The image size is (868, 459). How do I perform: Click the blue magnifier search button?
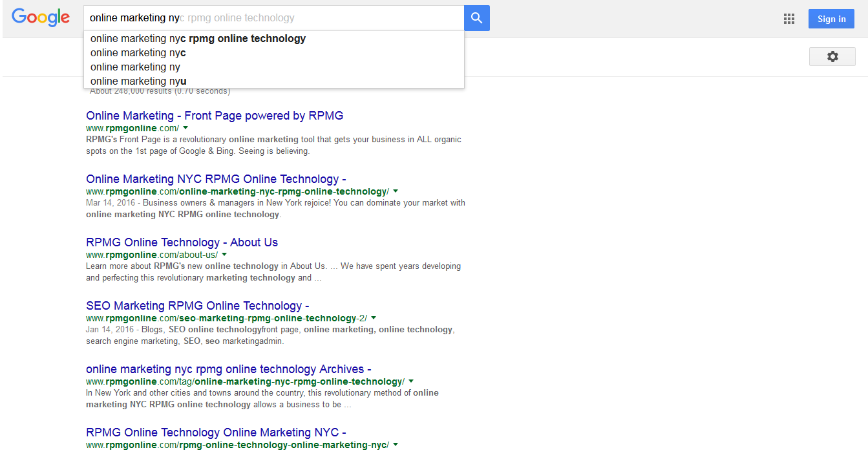pyautogui.click(x=477, y=18)
